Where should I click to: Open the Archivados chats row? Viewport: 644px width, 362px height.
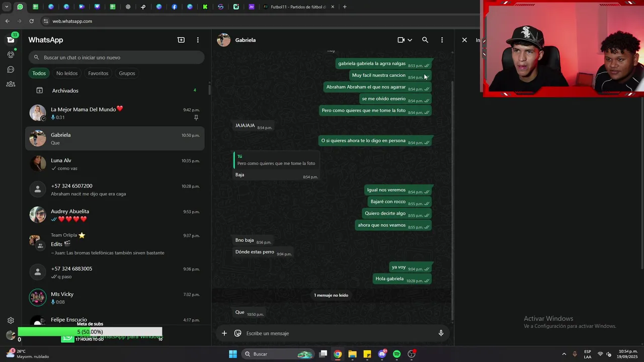(x=115, y=90)
